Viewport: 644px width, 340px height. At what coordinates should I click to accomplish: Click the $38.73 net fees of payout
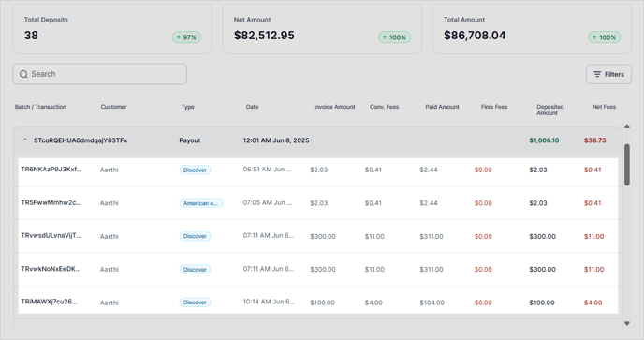pyautogui.click(x=594, y=140)
